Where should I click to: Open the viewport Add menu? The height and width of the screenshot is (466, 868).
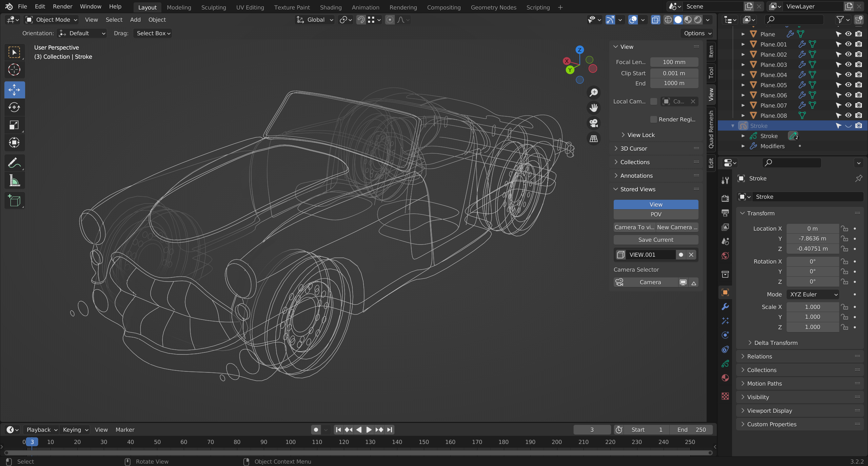click(x=135, y=20)
